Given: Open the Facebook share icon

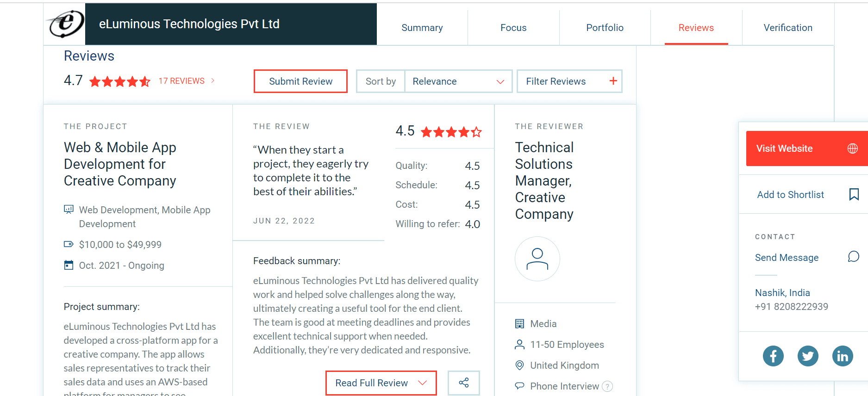Looking at the screenshot, I should click(773, 356).
